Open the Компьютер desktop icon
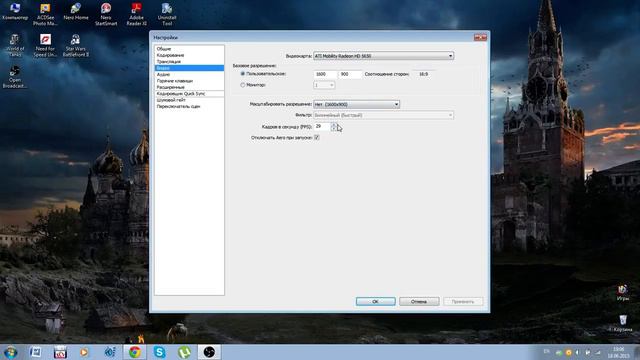Viewport: 640px width, 360px height. tap(15, 12)
